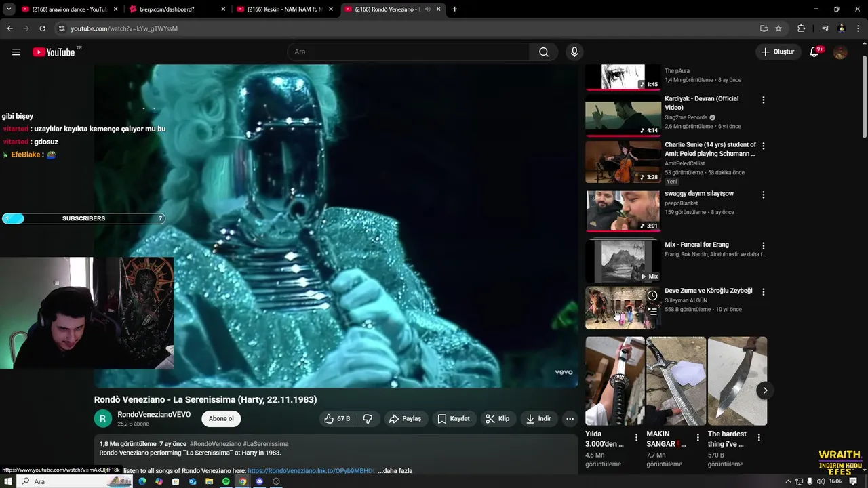Open the R channel avatar
868x488 pixels.
pos(102,419)
